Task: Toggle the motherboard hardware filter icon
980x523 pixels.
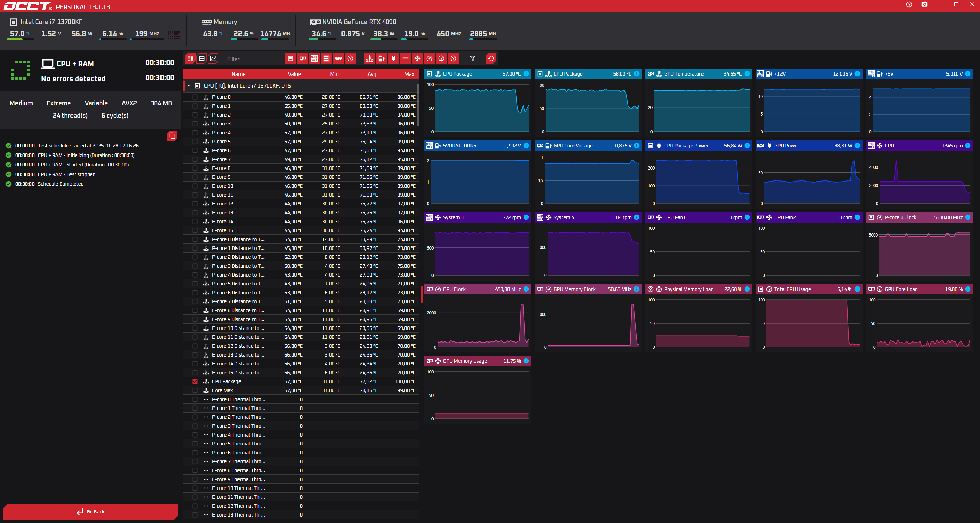Action: pyautogui.click(x=314, y=58)
